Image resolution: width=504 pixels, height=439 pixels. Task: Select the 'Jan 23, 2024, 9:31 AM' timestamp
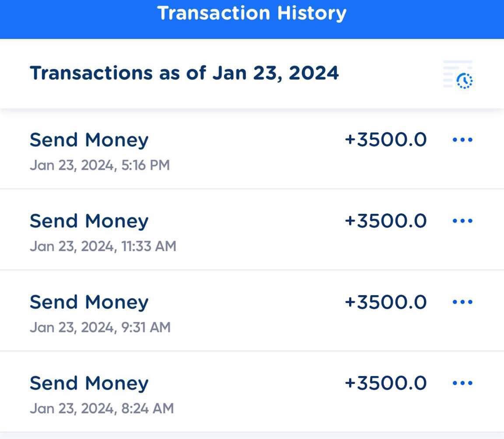tap(100, 327)
